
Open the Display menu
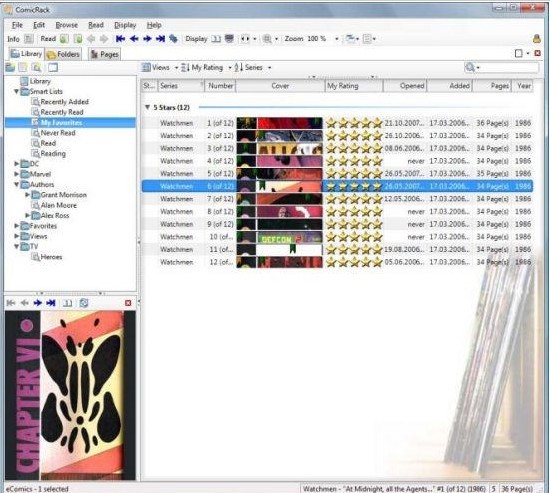[125, 25]
